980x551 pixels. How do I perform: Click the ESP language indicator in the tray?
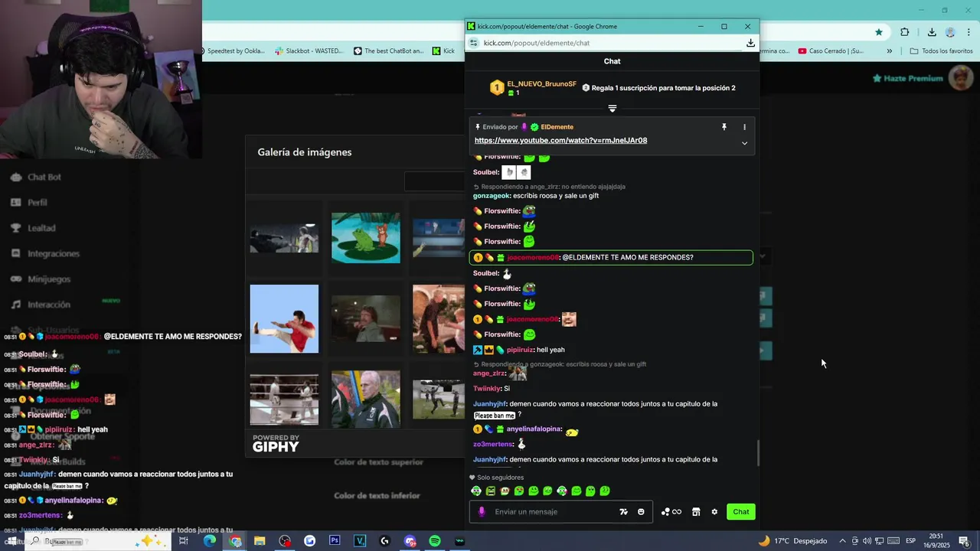coord(911,541)
